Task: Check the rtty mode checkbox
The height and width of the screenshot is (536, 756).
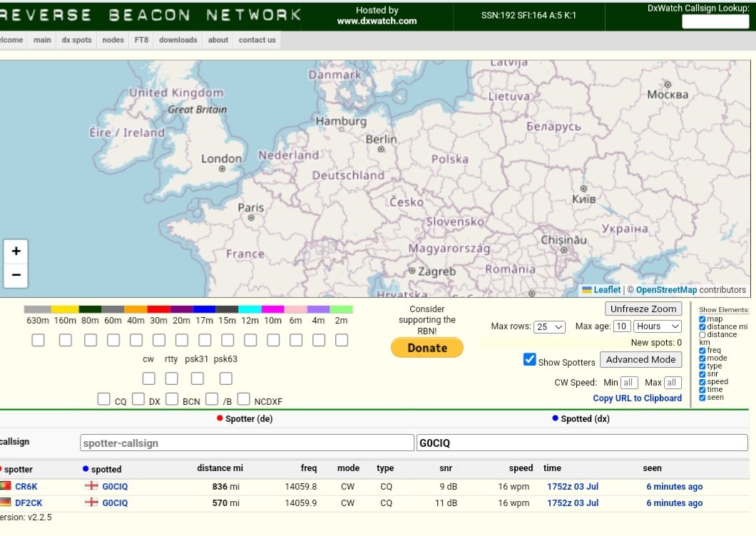Action: [171, 378]
